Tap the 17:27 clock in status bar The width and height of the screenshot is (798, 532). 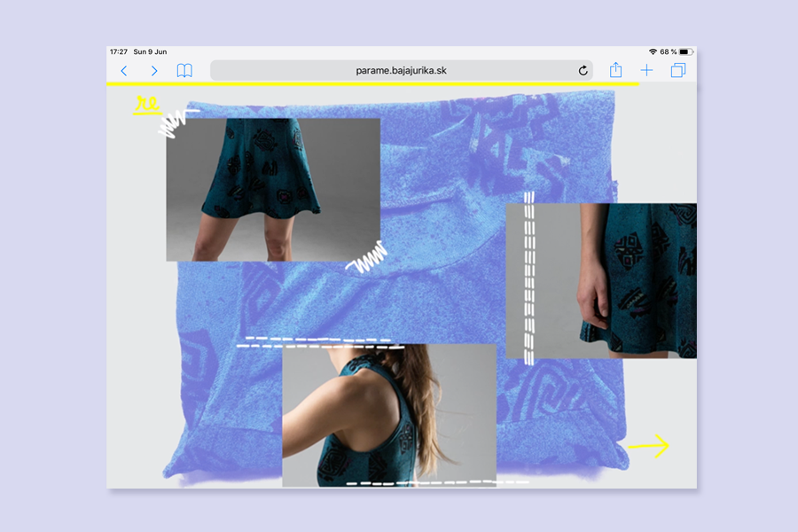click(x=119, y=52)
